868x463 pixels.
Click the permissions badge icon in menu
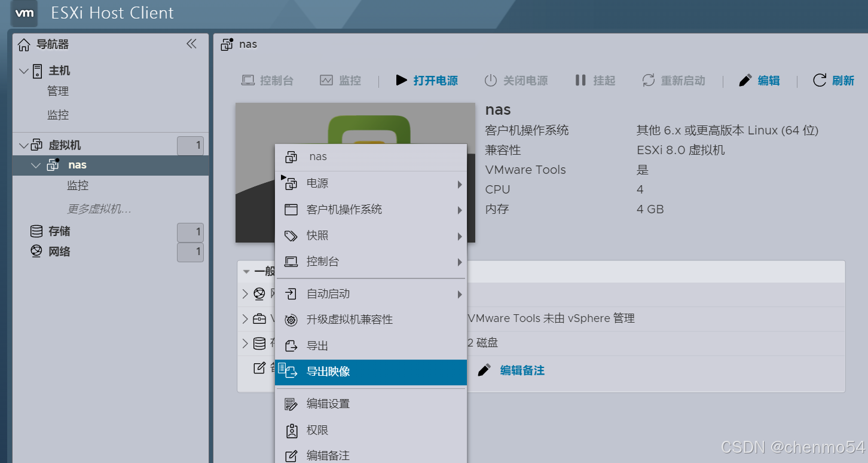point(291,430)
